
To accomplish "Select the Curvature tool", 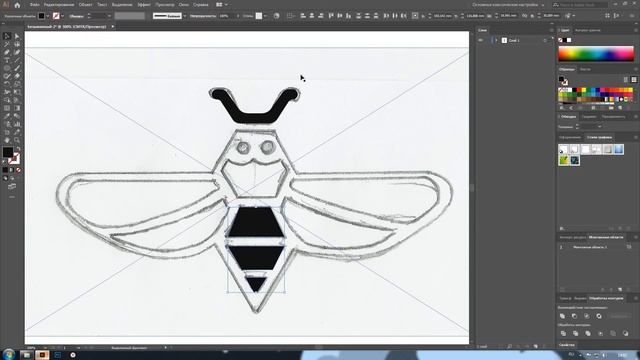I will 17,52.
